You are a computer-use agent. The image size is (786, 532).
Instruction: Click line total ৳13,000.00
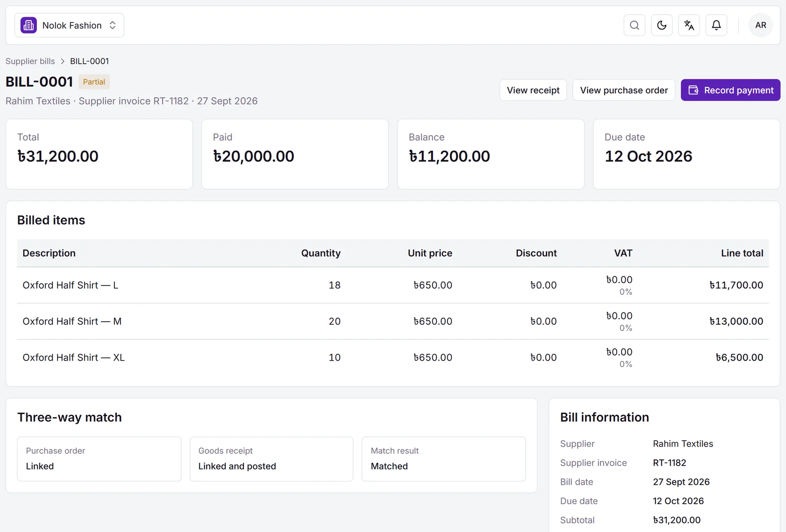click(x=736, y=321)
